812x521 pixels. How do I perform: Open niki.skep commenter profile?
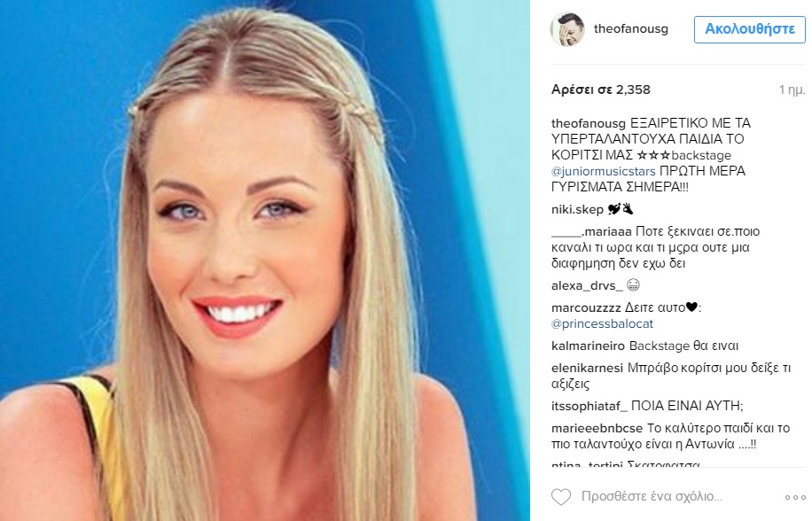577,209
